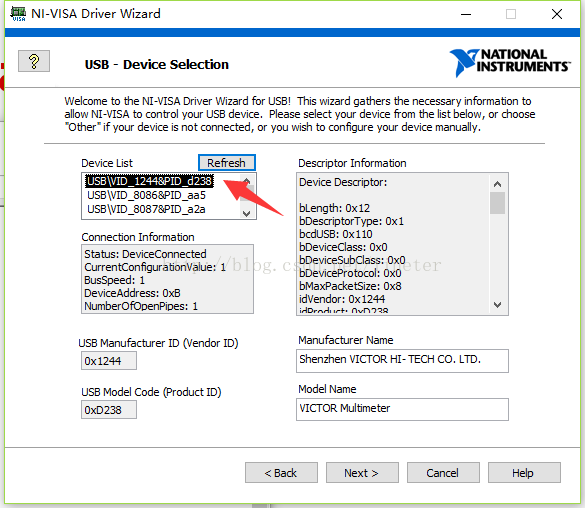Screen dimensions: 585x508
Task: Click the Product ID field 0xD238
Action: (x=109, y=410)
